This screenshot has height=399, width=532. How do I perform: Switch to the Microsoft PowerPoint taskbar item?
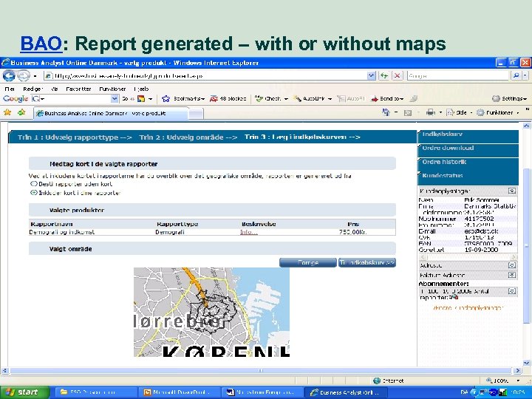[x=180, y=392]
